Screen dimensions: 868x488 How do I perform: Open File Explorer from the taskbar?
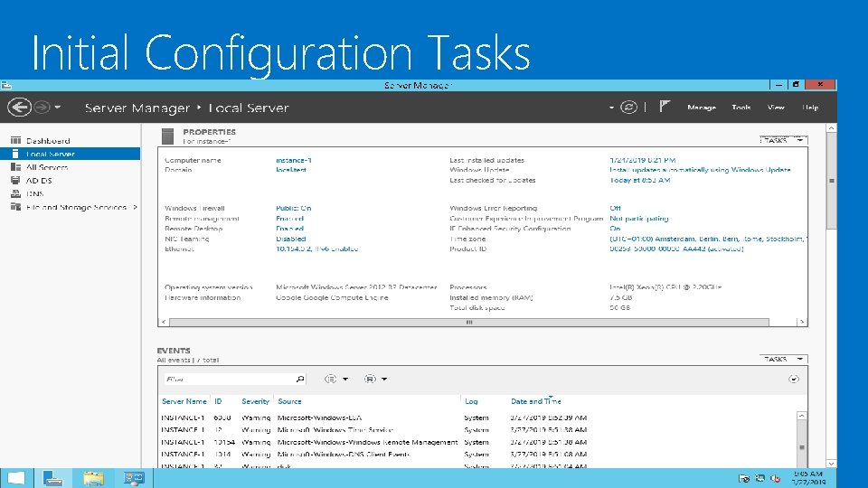93,478
